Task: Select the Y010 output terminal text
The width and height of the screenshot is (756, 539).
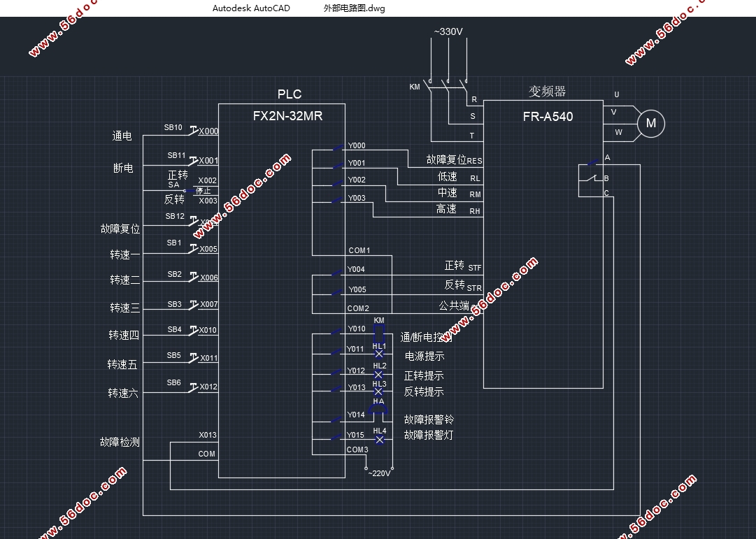Action: point(357,329)
